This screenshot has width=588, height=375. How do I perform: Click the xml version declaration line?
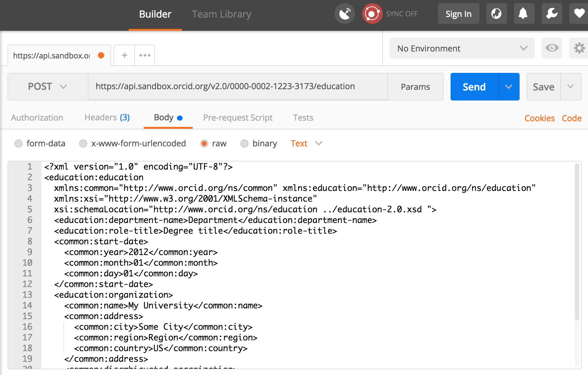pos(138,166)
